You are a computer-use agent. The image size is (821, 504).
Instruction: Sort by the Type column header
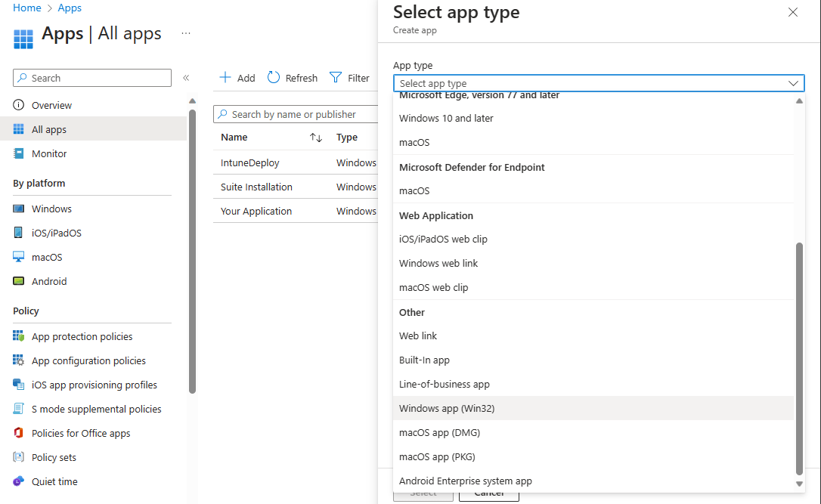pyautogui.click(x=347, y=137)
